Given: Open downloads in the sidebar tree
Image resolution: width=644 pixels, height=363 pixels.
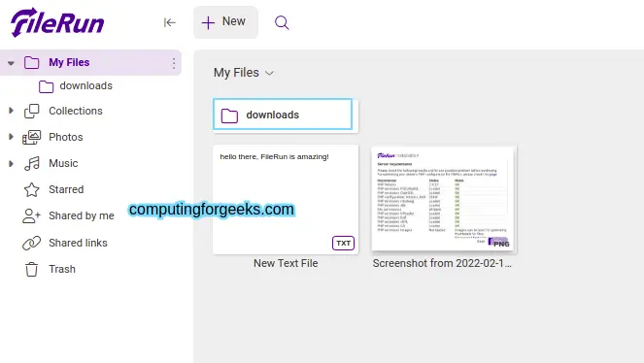Looking at the screenshot, I should (x=86, y=85).
